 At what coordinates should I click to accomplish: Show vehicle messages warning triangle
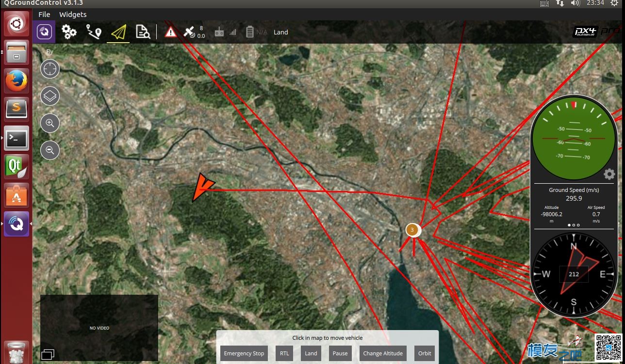[170, 32]
